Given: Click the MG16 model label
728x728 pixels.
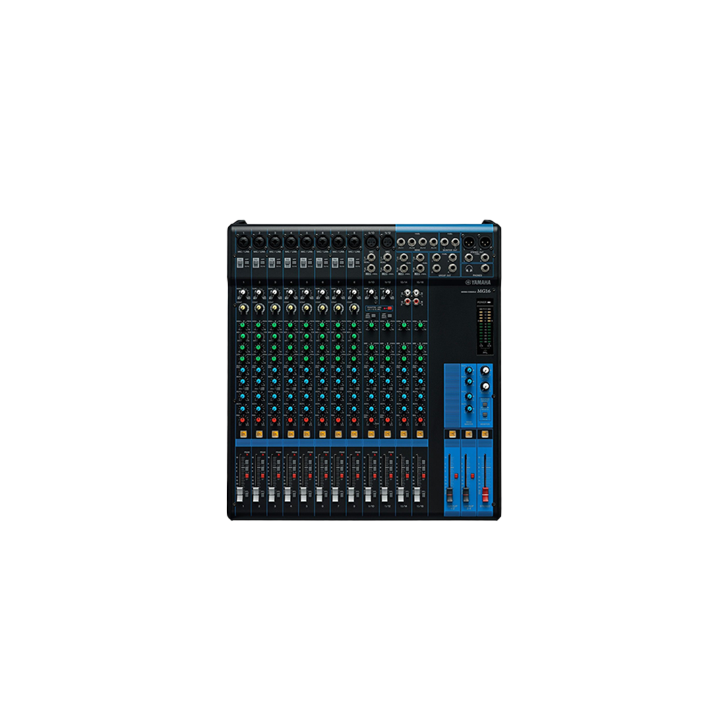Looking at the screenshot, I should click(x=484, y=291).
